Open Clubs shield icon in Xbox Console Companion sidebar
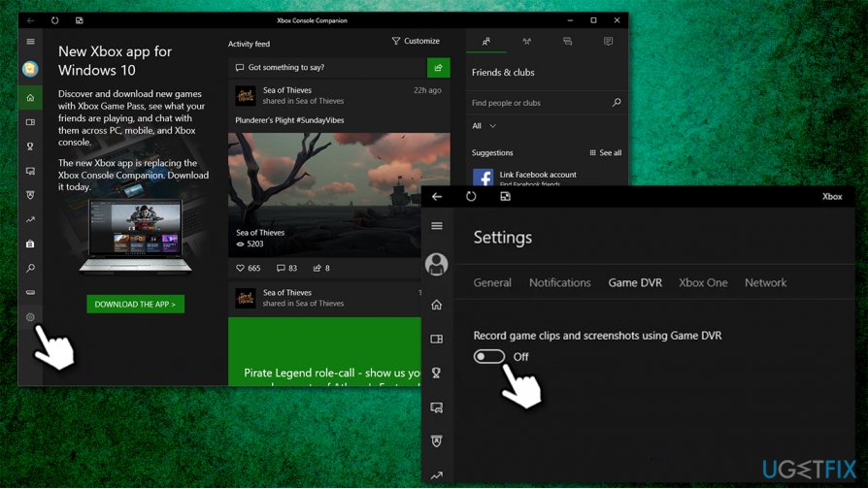The image size is (868, 489). 30,195
